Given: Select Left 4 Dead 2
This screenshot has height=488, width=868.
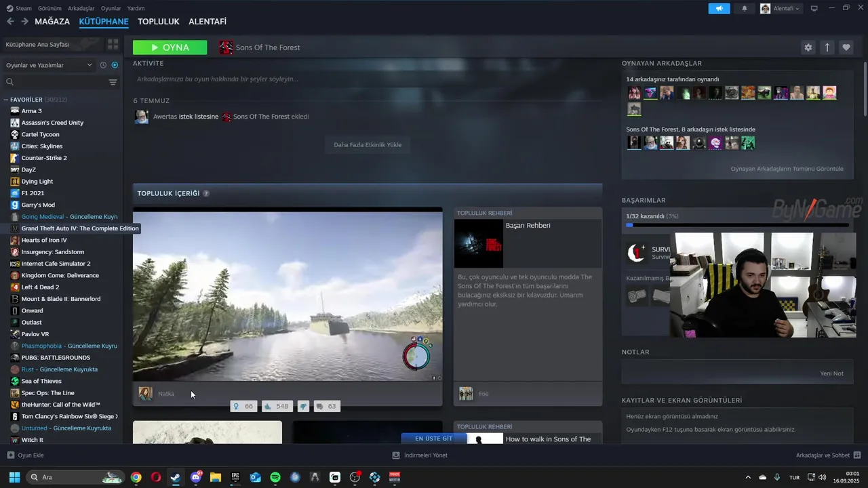Looking at the screenshot, I should pos(40,287).
